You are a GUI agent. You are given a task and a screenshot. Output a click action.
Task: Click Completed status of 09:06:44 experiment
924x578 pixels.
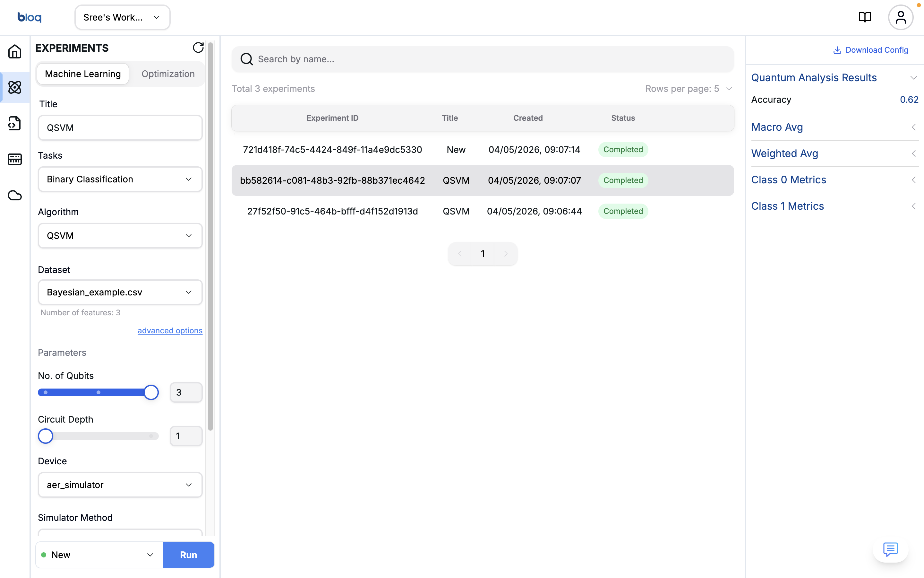click(x=623, y=211)
